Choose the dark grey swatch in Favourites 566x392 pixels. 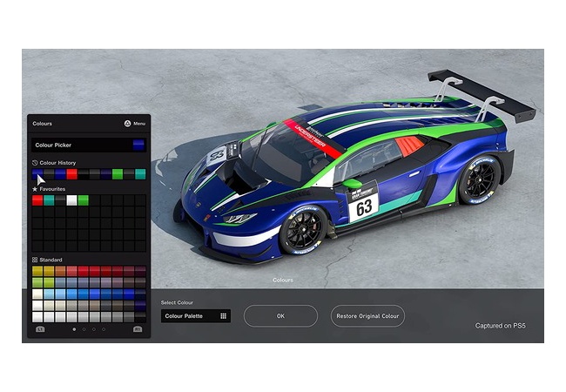(60, 200)
